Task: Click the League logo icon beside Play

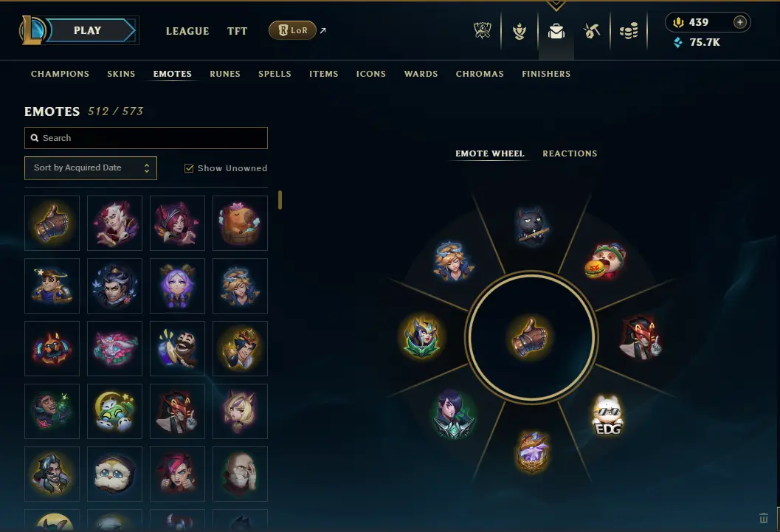Action: pyautogui.click(x=32, y=30)
